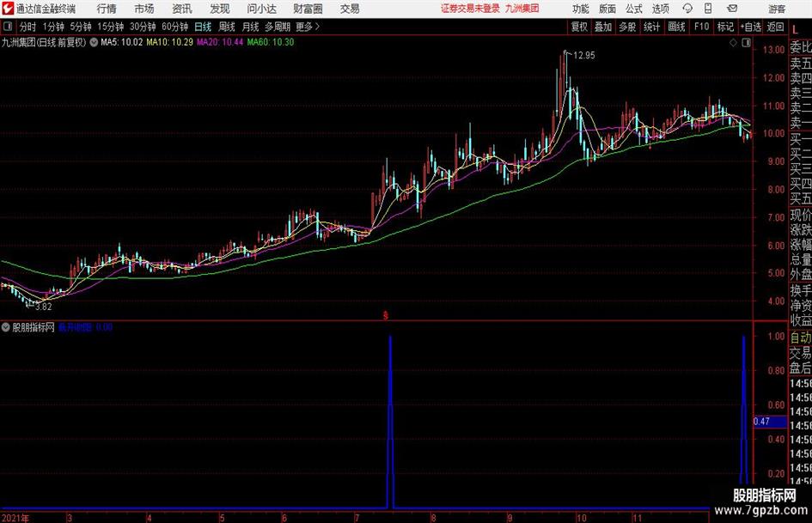Open the 发现 menu
Viewport: 812px width, 523px height.
[x=220, y=9]
